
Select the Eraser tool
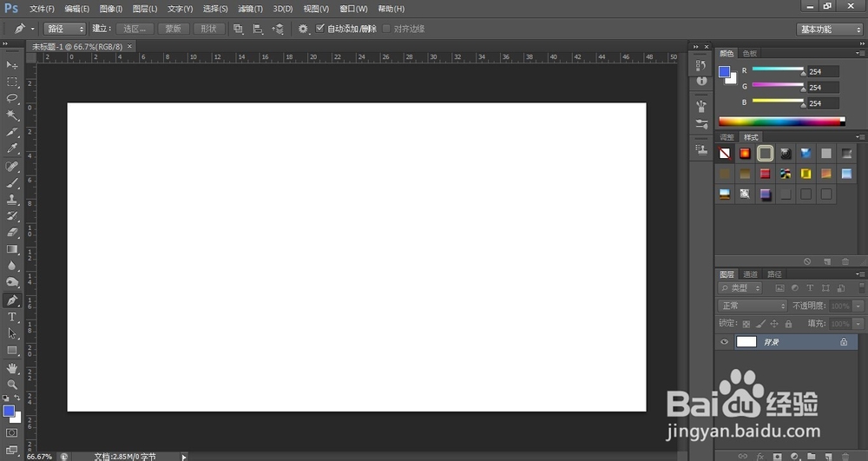11,233
